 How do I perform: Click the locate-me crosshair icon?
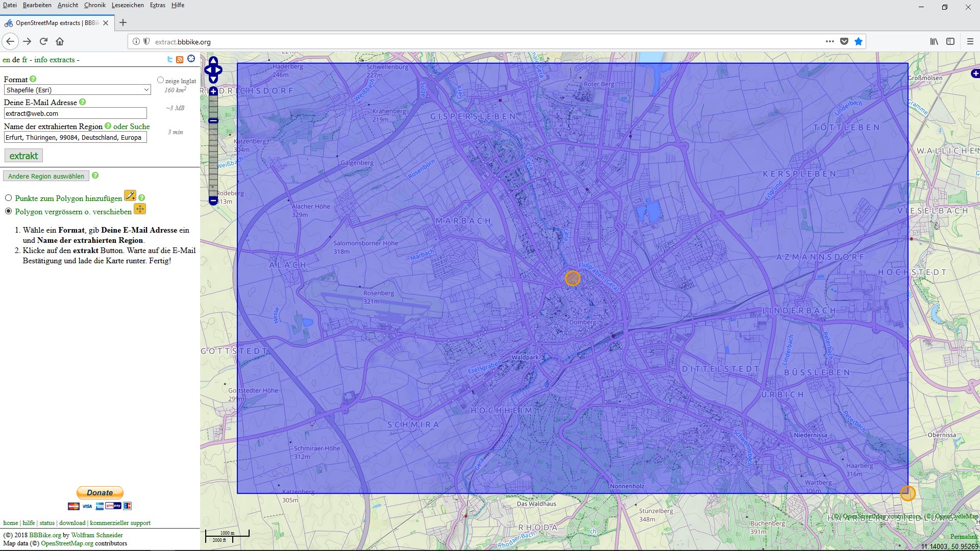pyautogui.click(x=191, y=59)
